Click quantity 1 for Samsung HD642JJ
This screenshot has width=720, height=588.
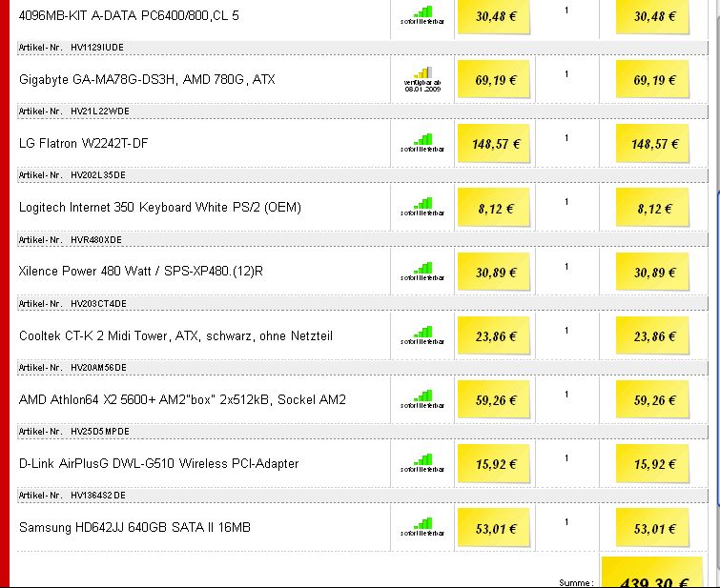tap(566, 522)
